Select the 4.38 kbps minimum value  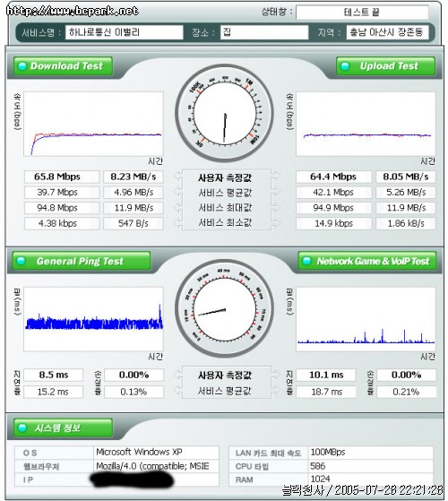(62, 223)
